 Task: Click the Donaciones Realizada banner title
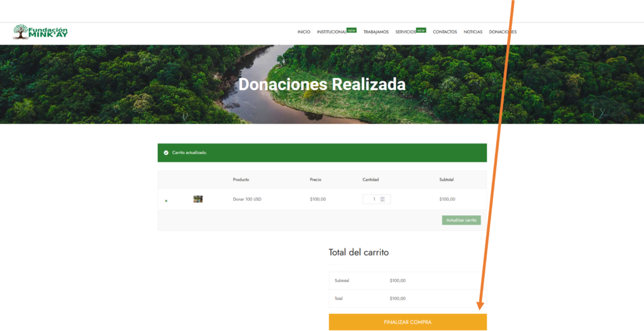click(x=322, y=84)
